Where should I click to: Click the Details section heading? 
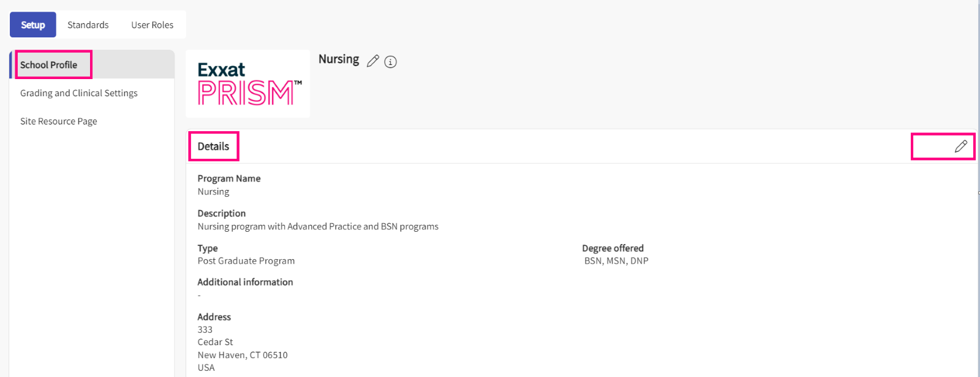point(213,147)
